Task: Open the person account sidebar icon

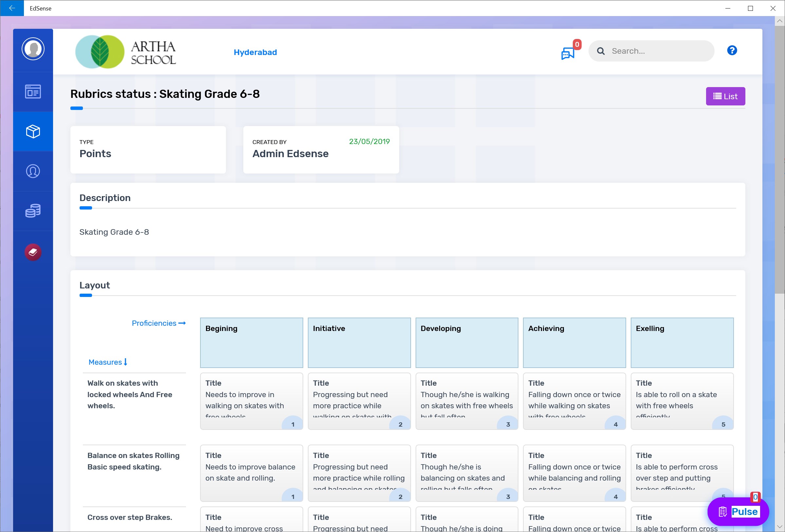Action: pyautogui.click(x=33, y=171)
